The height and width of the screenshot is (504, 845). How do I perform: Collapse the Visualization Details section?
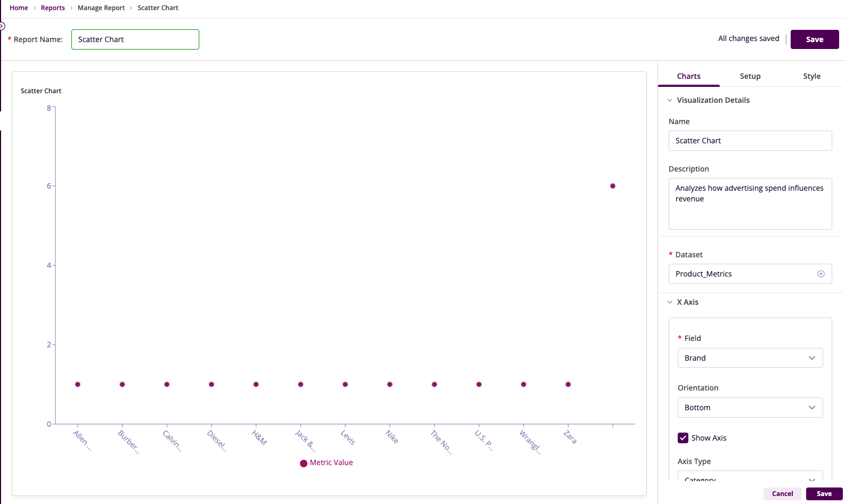(670, 100)
